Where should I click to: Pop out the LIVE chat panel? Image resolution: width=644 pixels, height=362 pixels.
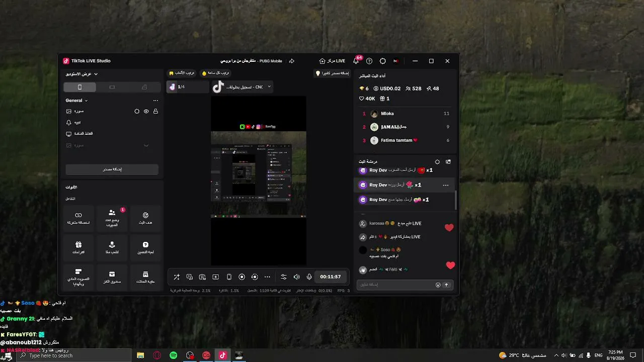448,162
